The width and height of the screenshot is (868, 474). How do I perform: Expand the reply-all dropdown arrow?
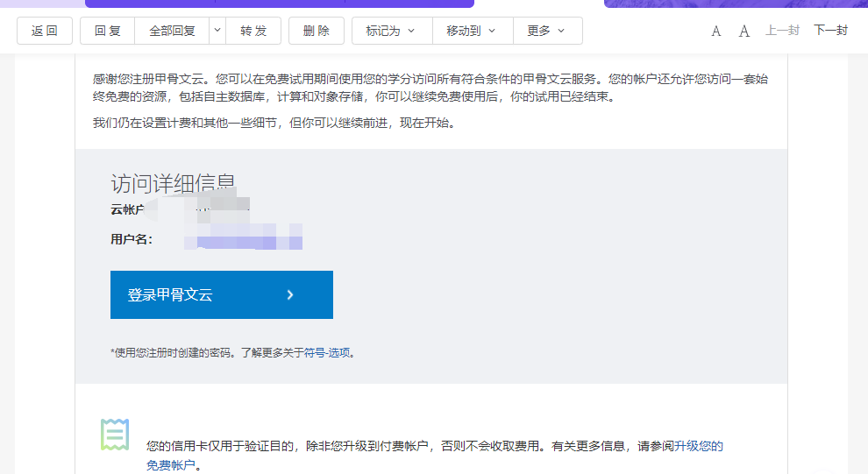(x=217, y=31)
